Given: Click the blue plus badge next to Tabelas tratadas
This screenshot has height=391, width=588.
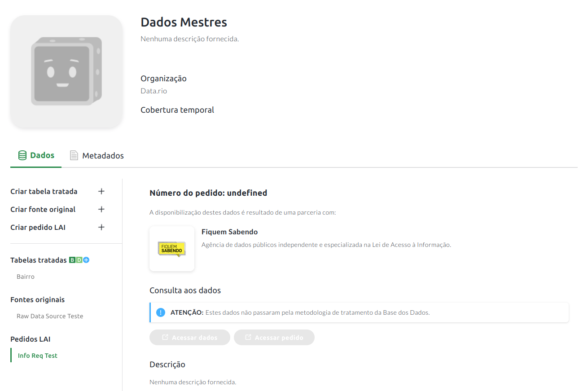Looking at the screenshot, I should pos(86,260).
